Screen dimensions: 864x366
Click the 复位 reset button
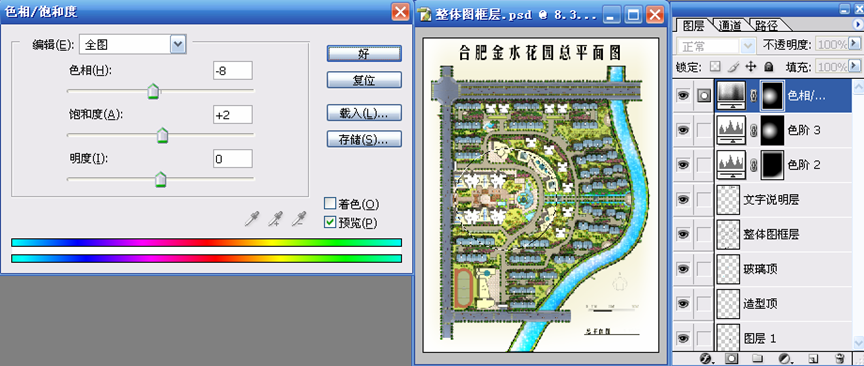tap(364, 80)
